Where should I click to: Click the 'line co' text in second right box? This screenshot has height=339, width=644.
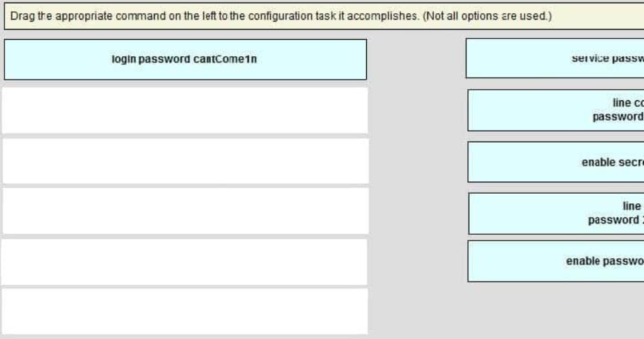pos(628,103)
